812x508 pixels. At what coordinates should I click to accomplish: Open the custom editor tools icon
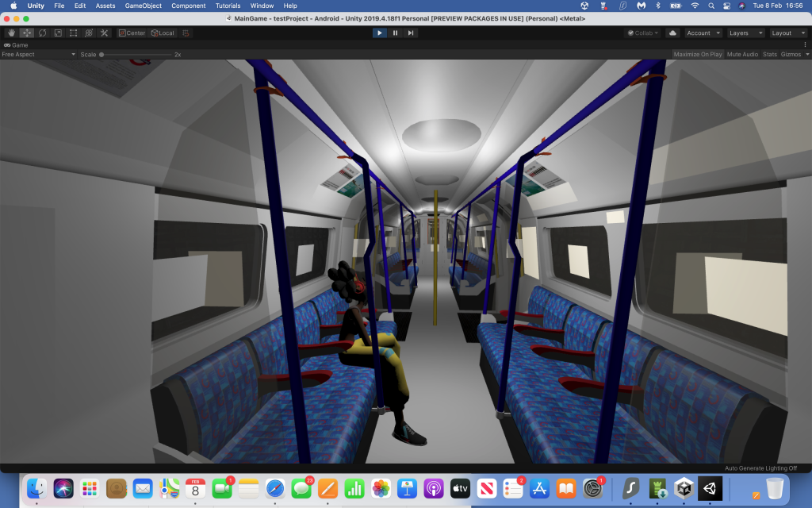[104, 33]
